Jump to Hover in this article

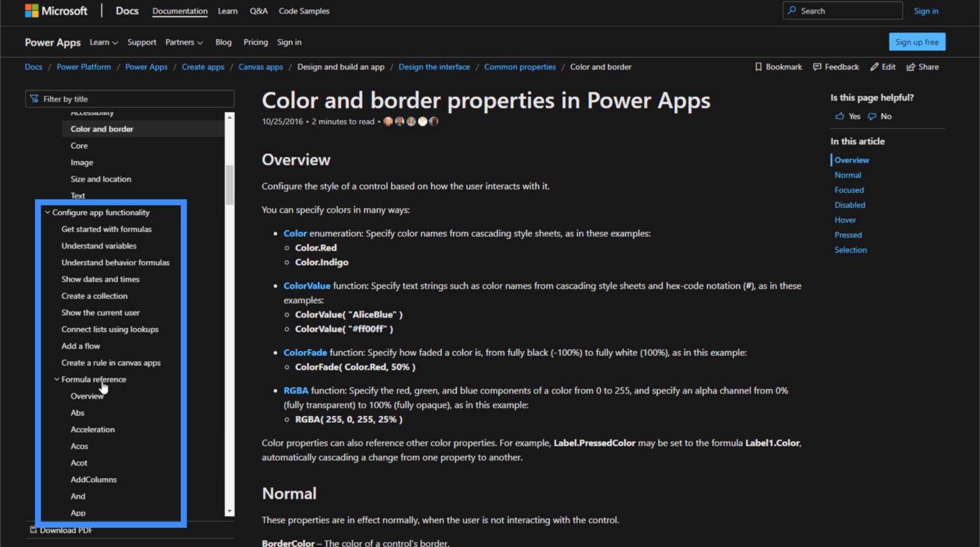845,220
